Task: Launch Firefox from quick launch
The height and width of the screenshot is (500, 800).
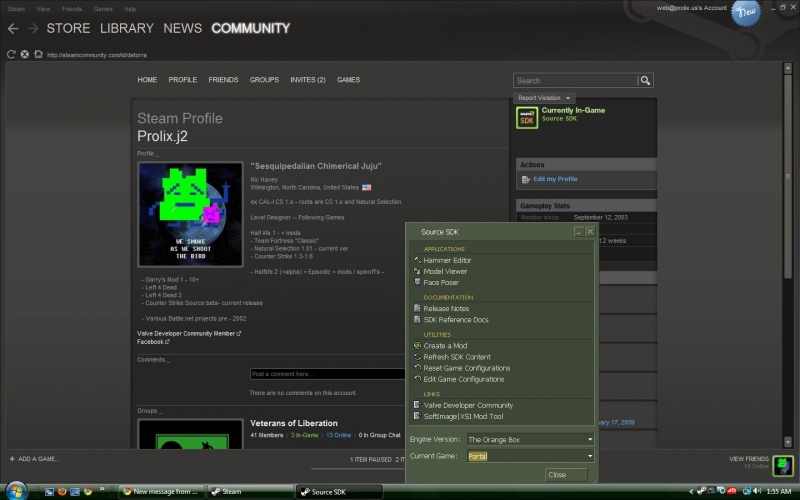Action: click(62, 492)
